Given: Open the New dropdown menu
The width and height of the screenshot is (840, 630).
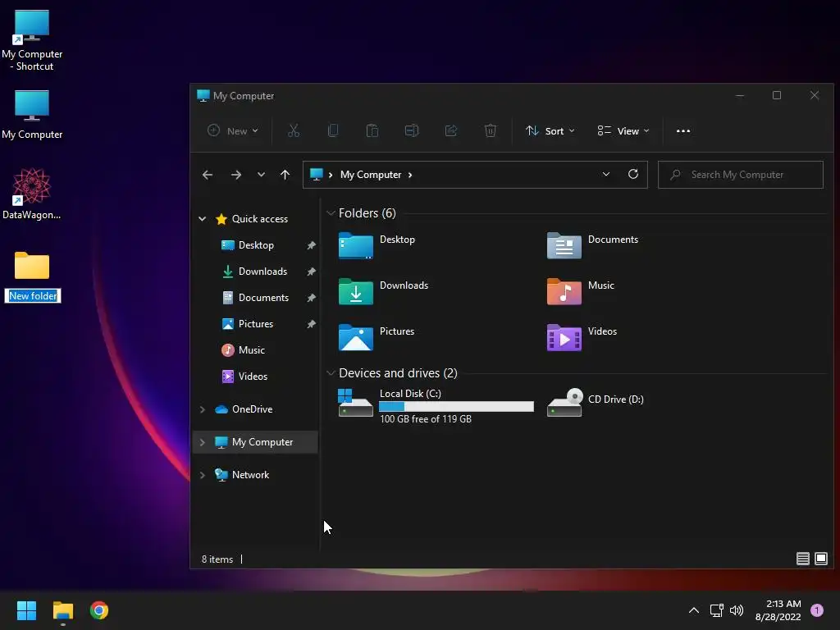Looking at the screenshot, I should point(233,130).
